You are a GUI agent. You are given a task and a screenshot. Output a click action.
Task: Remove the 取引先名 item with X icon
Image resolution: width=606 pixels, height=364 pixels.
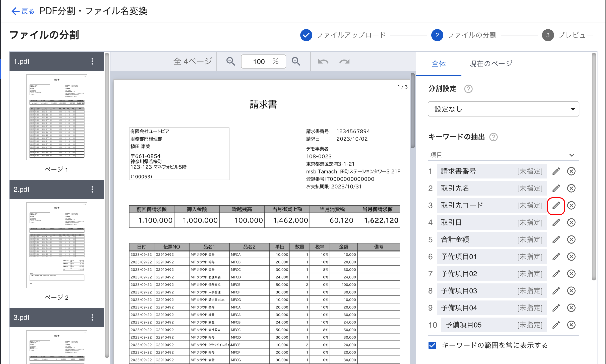(x=571, y=188)
